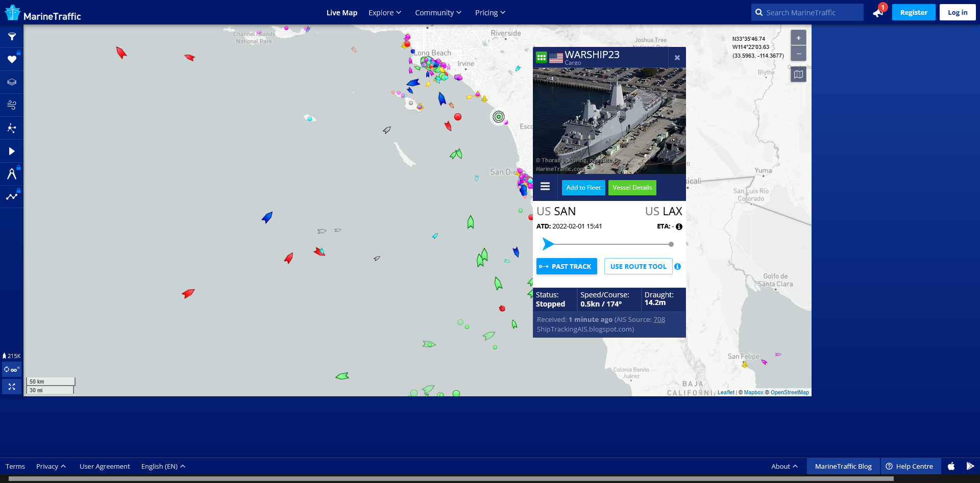Image resolution: width=980 pixels, height=483 pixels.
Task: Focus the Search MarineTraffic field
Action: 807,12
